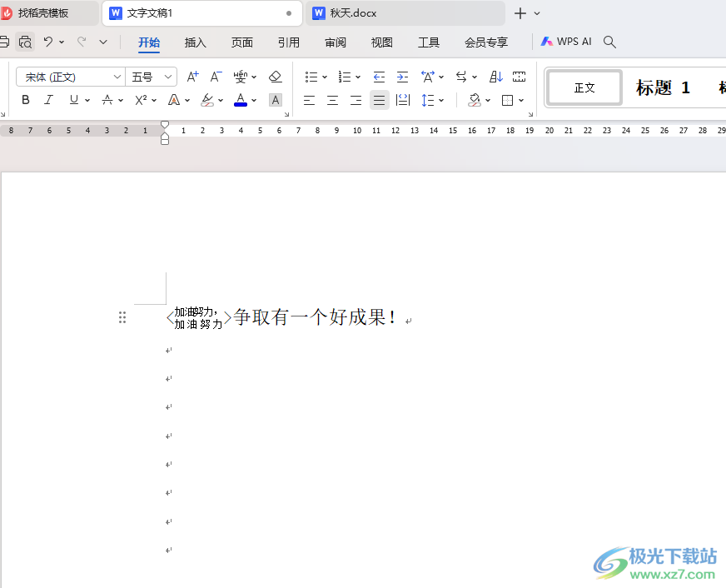
Task: Apply the 标题 1 style
Action: (x=663, y=87)
